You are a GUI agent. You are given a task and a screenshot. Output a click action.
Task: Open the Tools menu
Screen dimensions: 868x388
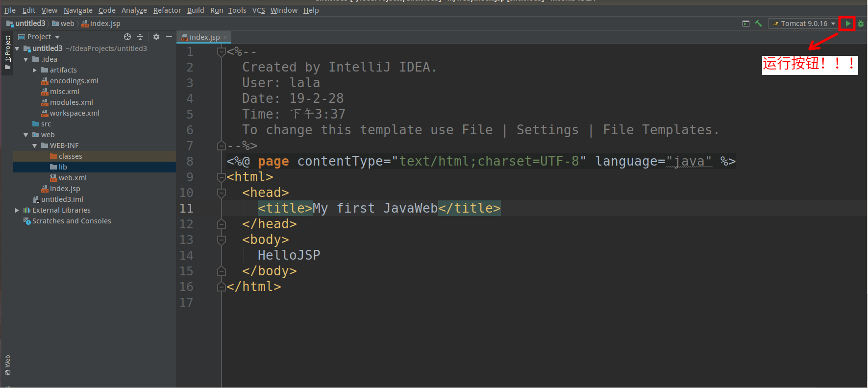[237, 10]
